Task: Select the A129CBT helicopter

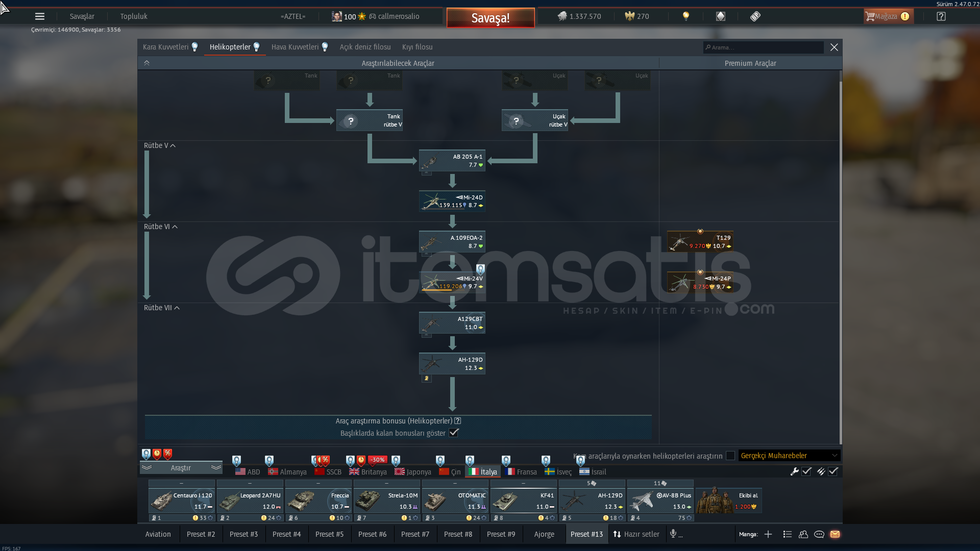Action: click(452, 323)
